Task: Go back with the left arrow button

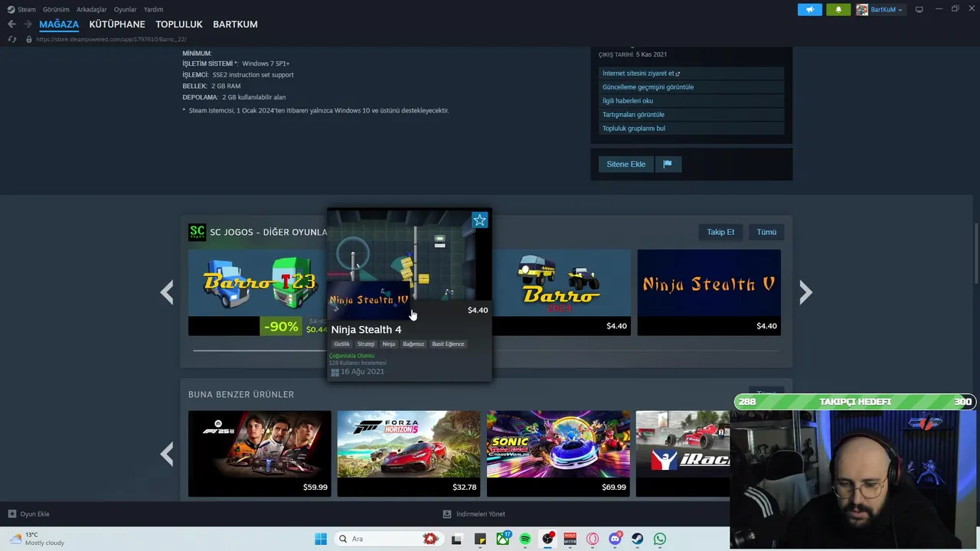Action: pos(11,24)
